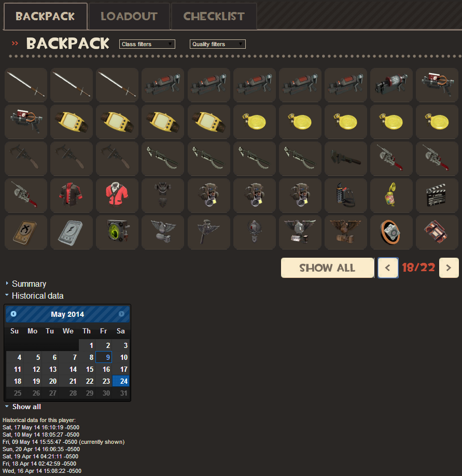Select the film clapperboard item
This screenshot has width=462, height=476.
(437, 195)
